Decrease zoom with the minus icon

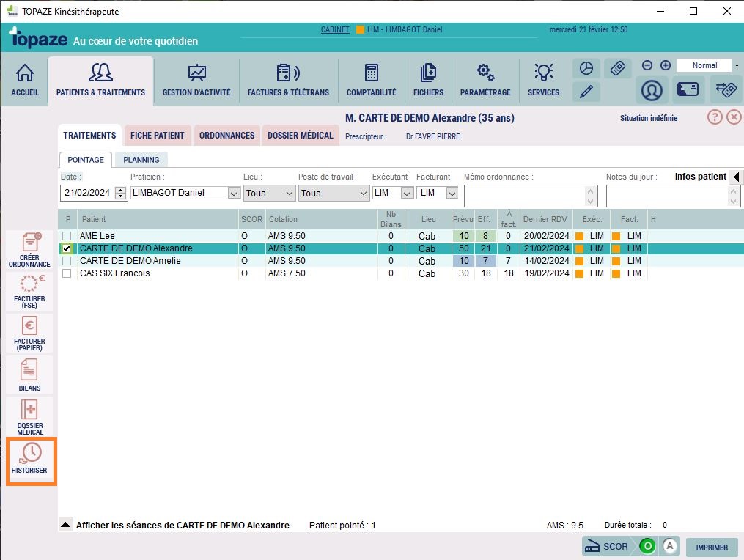pos(647,65)
